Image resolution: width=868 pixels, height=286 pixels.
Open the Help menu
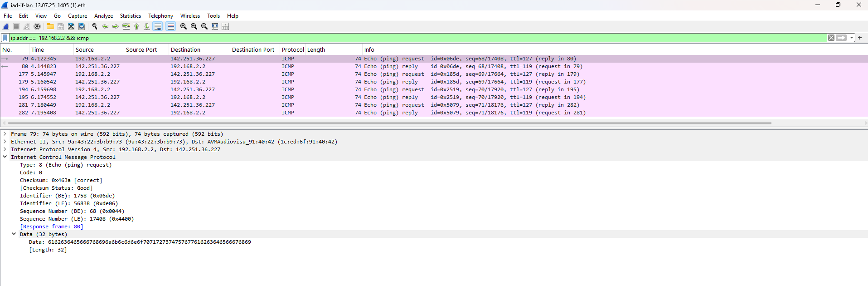pyautogui.click(x=233, y=15)
